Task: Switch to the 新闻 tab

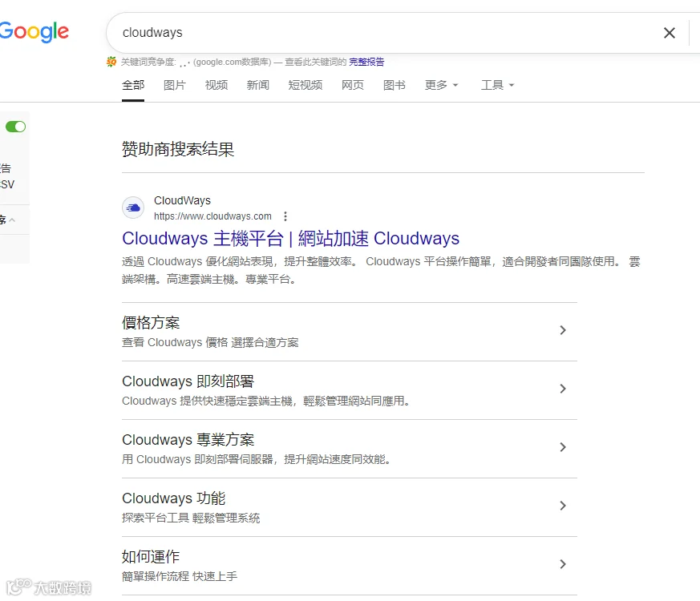Action: (258, 85)
